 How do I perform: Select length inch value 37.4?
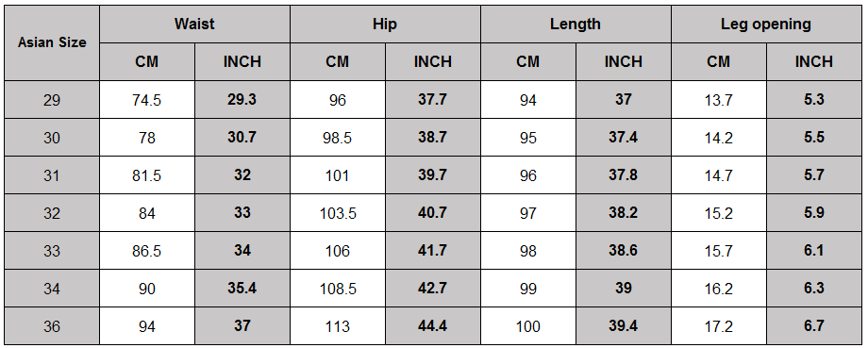pyautogui.click(x=624, y=137)
